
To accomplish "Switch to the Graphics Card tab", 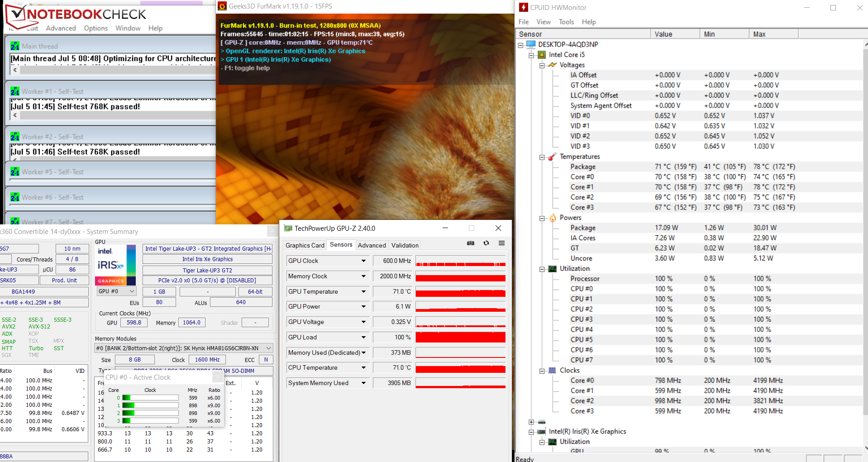I will 305,245.
